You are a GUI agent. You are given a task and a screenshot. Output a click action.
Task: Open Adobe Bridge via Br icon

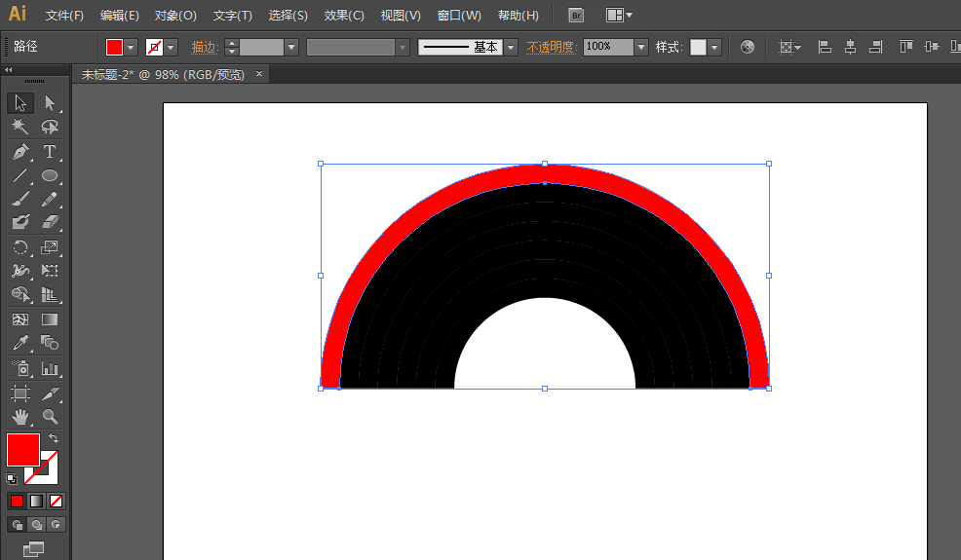point(576,16)
